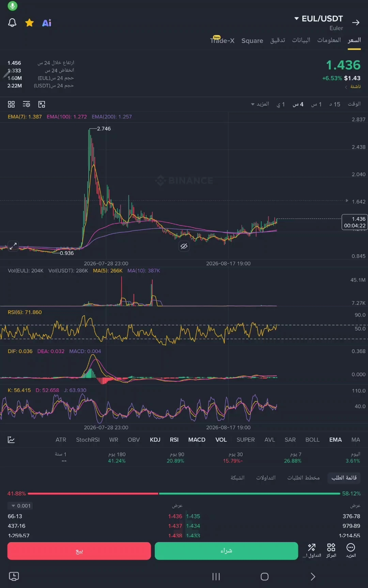Open the indicator chart icon beside ATR
Image resolution: width=368 pixels, height=588 pixels.
click(x=11, y=440)
